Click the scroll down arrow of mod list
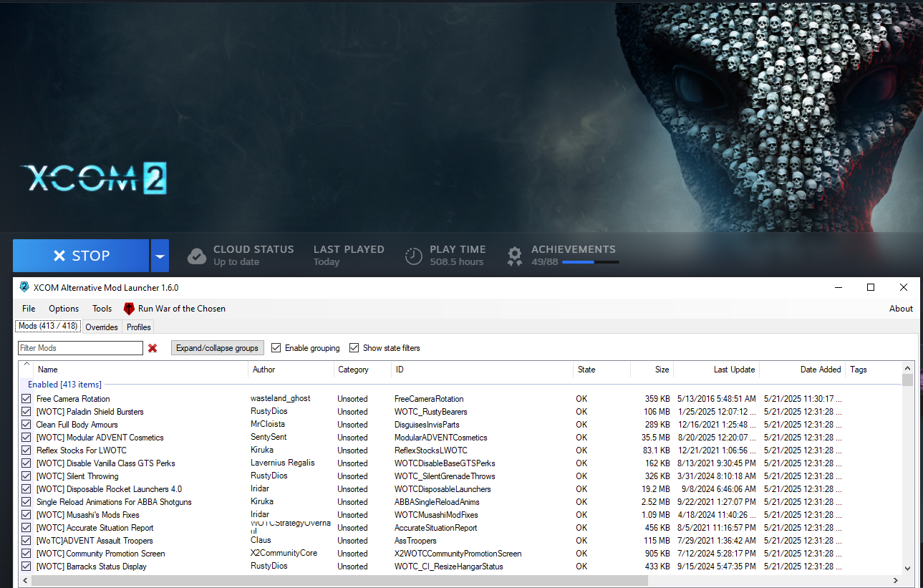The height and width of the screenshot is (588, 923). click(x=908, y=569)
